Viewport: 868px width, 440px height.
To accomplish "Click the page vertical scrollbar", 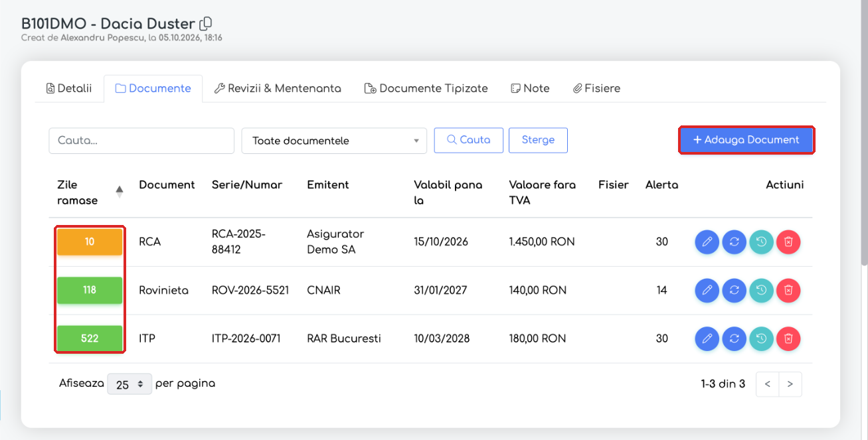I will [865, 133].
